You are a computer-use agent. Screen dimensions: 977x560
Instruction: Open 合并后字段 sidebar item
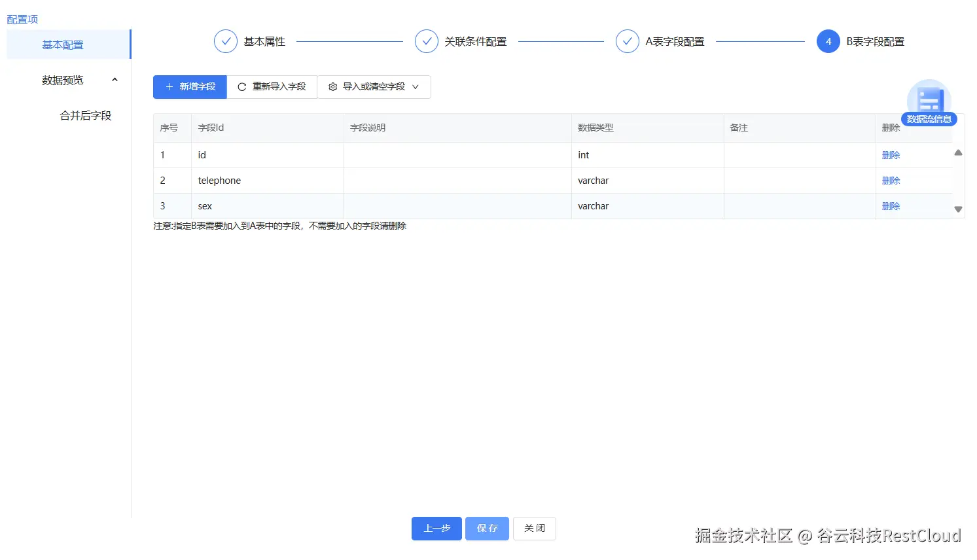(x=86, y=115)
